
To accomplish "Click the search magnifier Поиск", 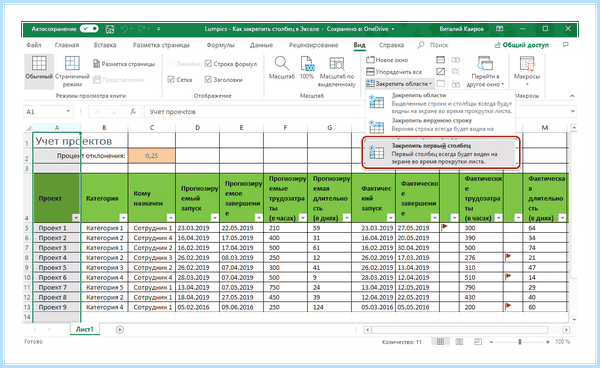I will tap(421, 45).
